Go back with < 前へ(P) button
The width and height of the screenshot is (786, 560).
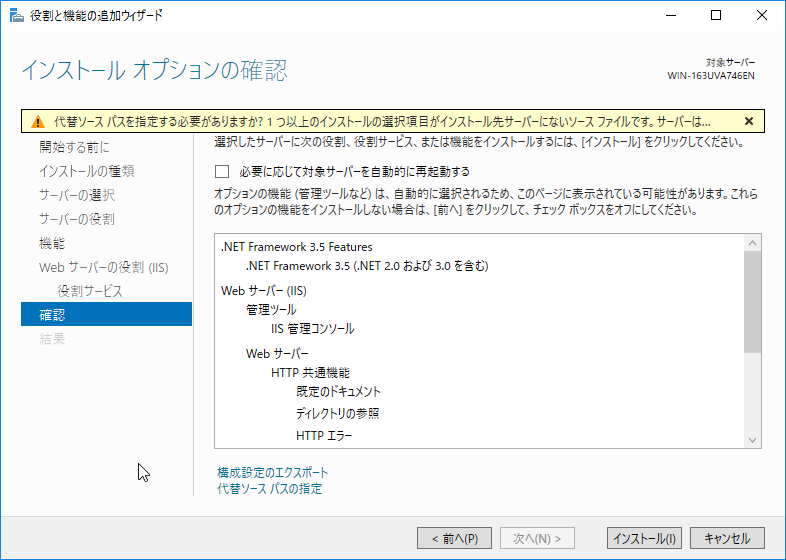[454, 538]
